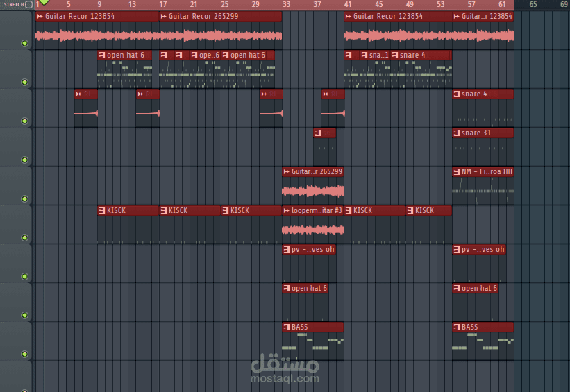Open clip menu of BASS at bar 57
The height and width of the screenshot is (392, 570).
(457, 327)
